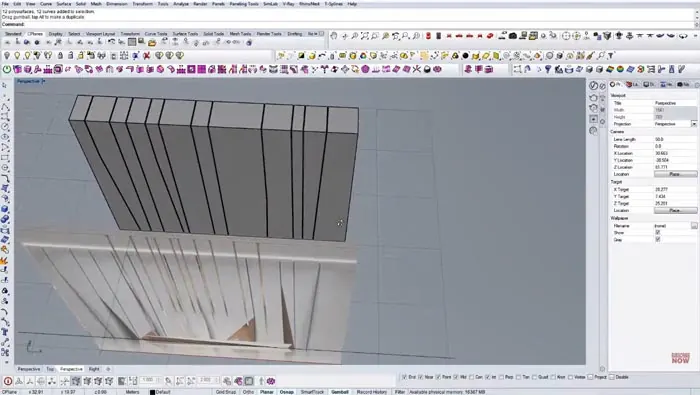Select the Right viewport tab
700x395 pixels.
click(94, 369)
